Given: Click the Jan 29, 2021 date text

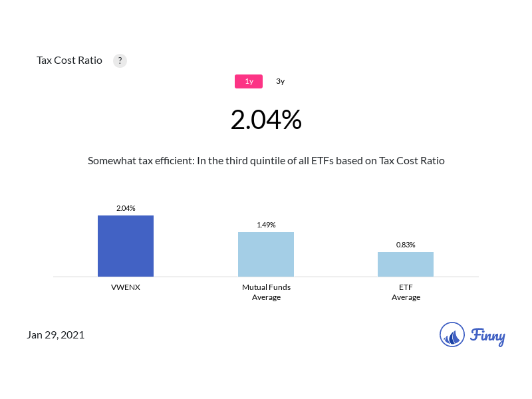Looking at the screenshot, I should click(56, 335).
